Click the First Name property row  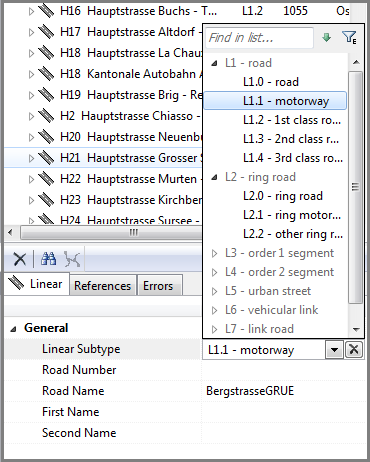coord(185,412)
